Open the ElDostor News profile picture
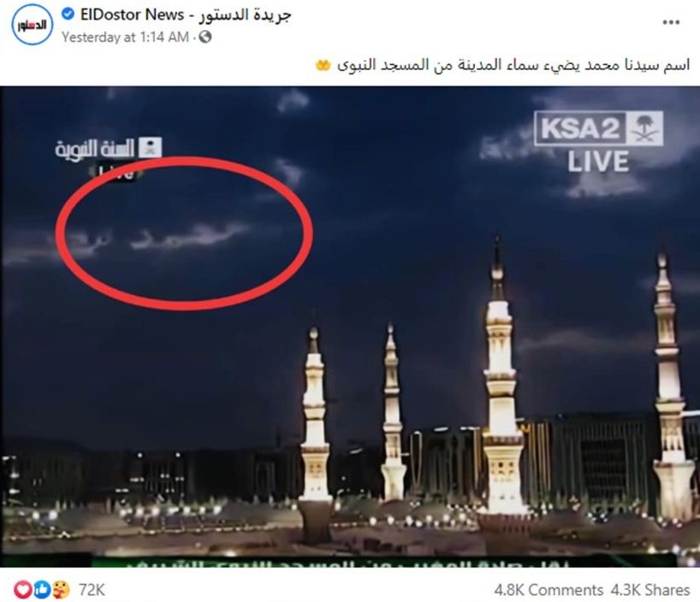Image resolution: width=700 pixels, height=602 pixels. coord(33,25)
